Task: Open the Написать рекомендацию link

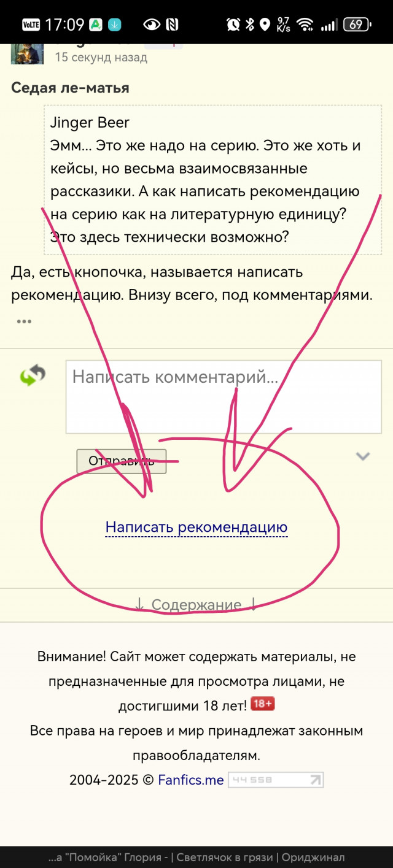Action: click(196, 528)
